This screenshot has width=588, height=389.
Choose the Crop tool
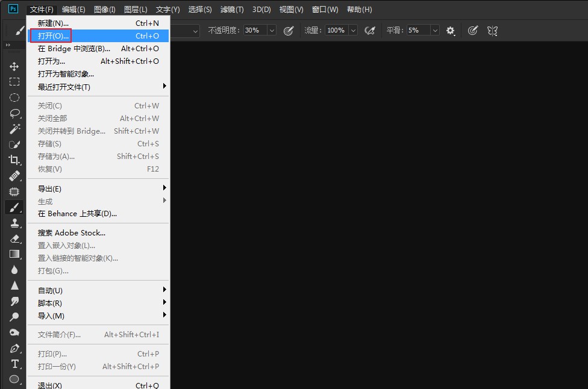click(x=14, y=160)
